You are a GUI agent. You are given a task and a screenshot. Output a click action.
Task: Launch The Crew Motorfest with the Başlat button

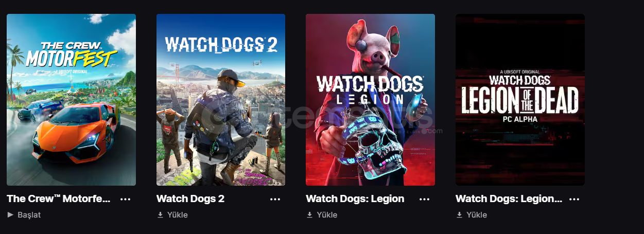pyautogui.click(x=24, y=214)
